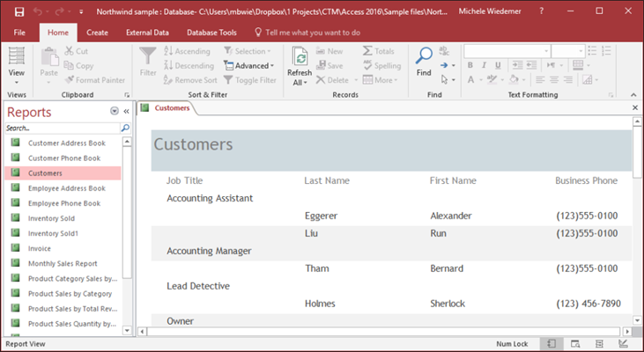Image resolution: width=644 pixels, height=352 pixels.
Task: Switch to the External Data tab
Action: (147, 33)
